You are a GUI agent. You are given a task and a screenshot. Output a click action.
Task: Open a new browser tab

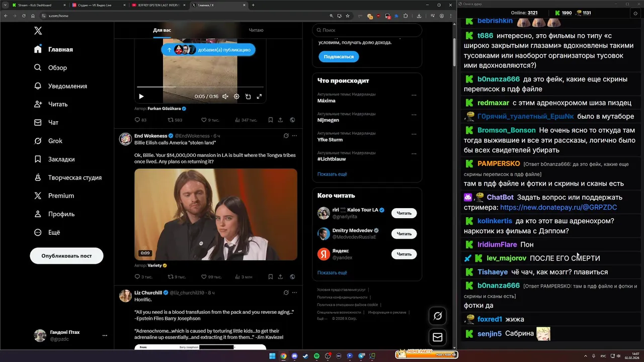click(253, 5)
